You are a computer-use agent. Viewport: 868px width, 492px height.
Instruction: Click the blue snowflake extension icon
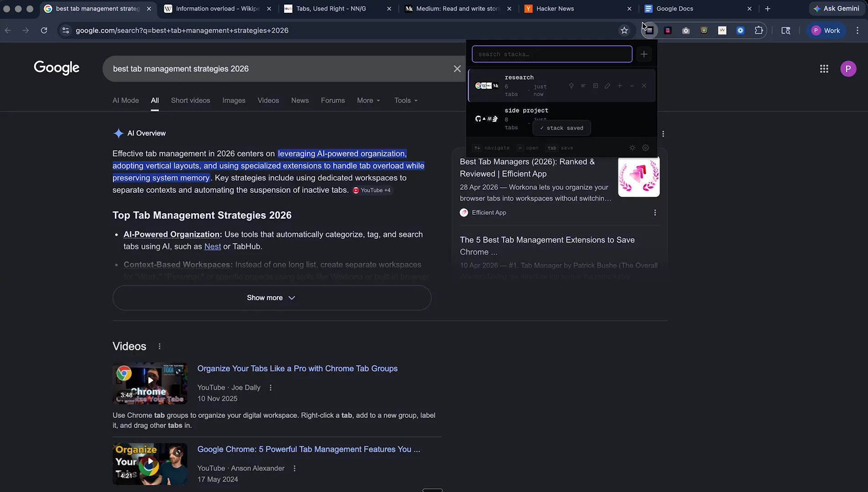[740, 31]
